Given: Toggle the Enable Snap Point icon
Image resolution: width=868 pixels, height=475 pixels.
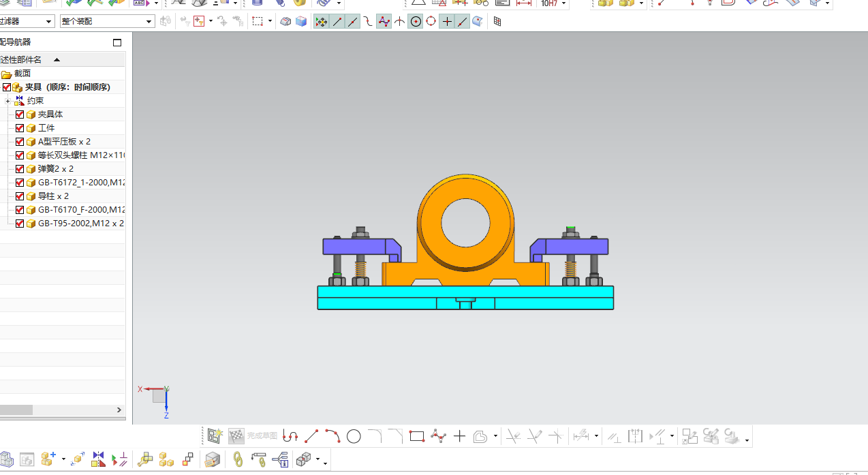Looking at the screenshot, I should coord(322,22).
